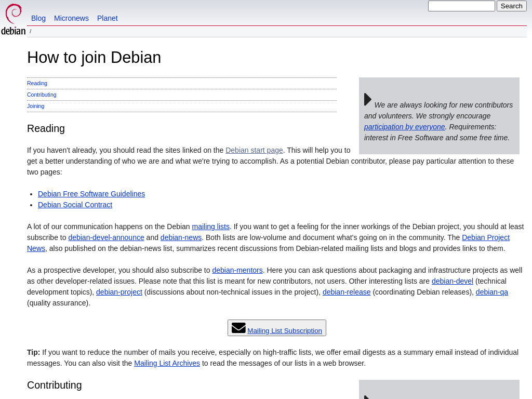
Task: Click the 'Contributing' section heading at bottom
Action: pyautogui.click(x=54, y=385)
